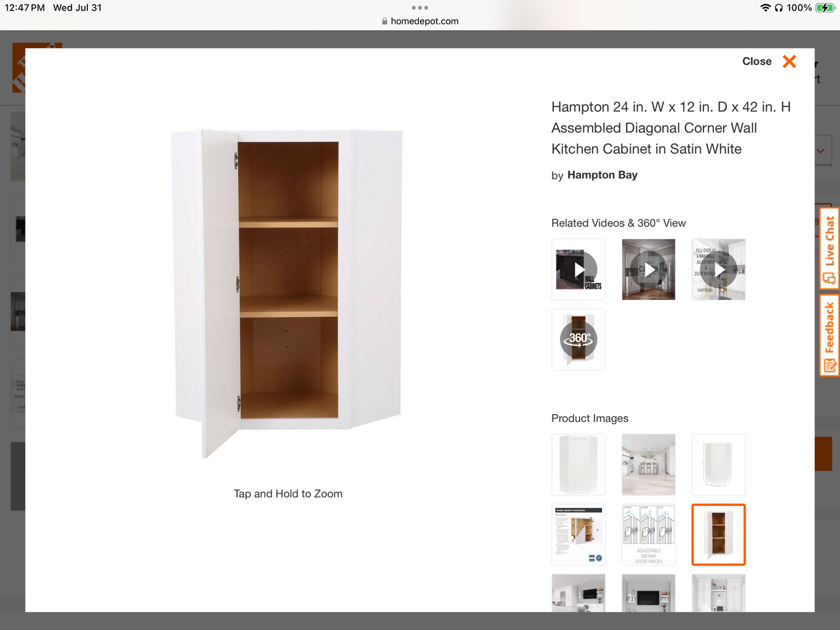Open the 360° product view
Screen dimensions: 840x630
click(578, 340)
